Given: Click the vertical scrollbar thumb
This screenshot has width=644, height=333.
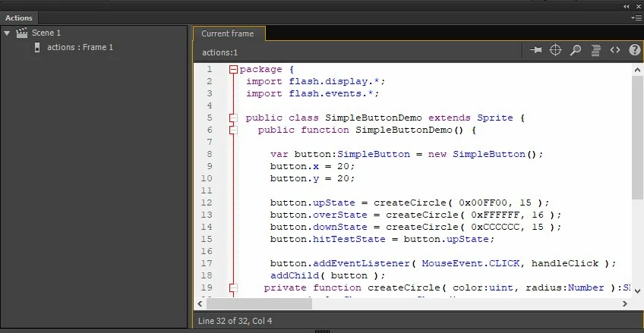Looking at the screenshot, I should (x=637, y=137).
